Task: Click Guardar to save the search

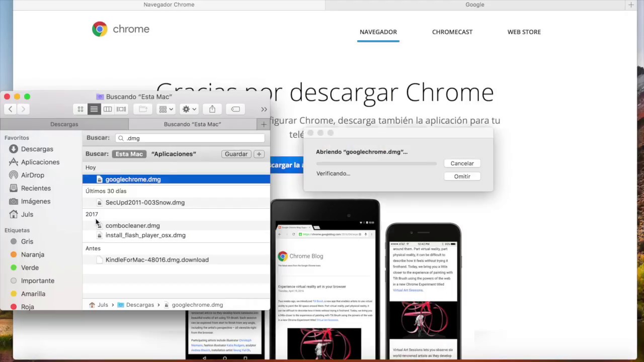Action: click(x=236, y=154)
